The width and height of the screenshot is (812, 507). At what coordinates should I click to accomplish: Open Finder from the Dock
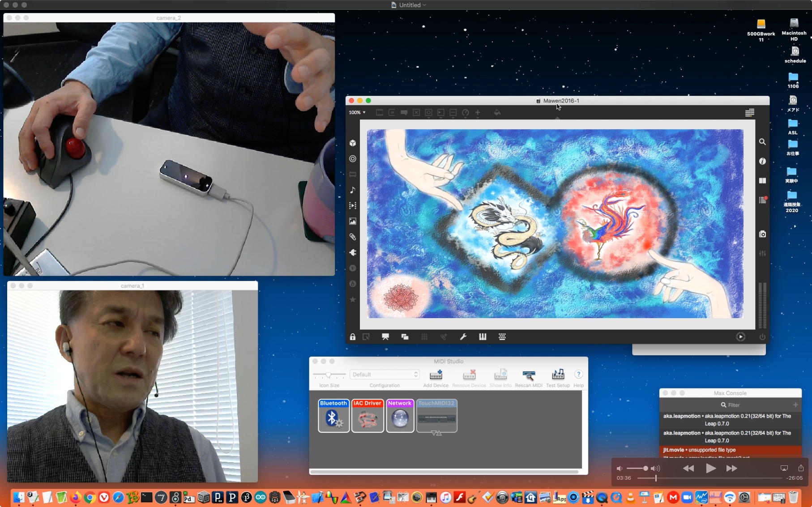18,497
